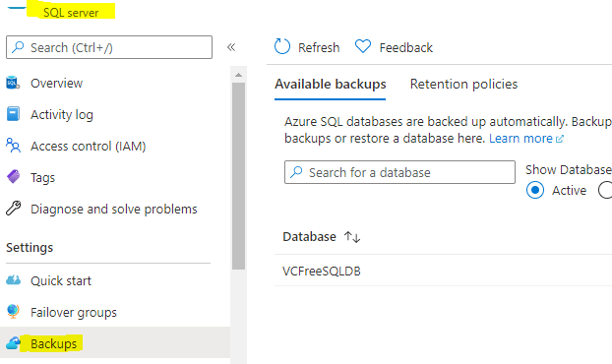Image resolution: width=612 pixels, height=364 pixels.
Task: Switch to Retention policies tab
Action: [x=463, y=84]
